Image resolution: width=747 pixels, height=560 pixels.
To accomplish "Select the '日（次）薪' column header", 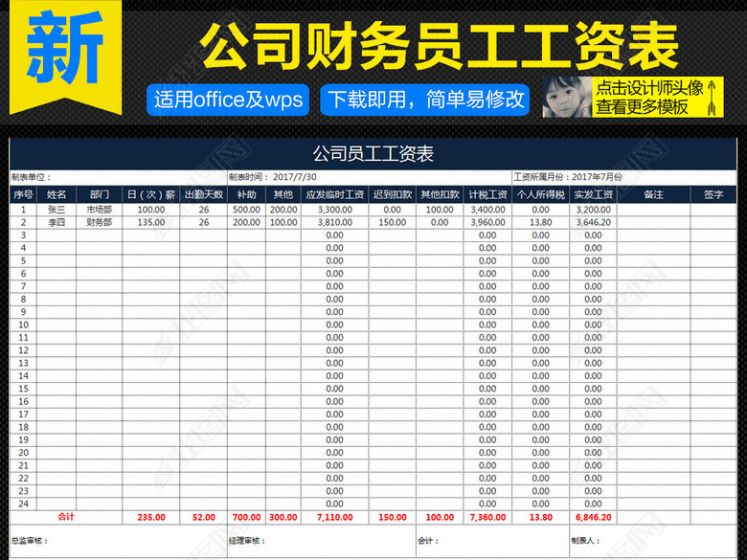I will pyautogui.click(x=151, y=194).
